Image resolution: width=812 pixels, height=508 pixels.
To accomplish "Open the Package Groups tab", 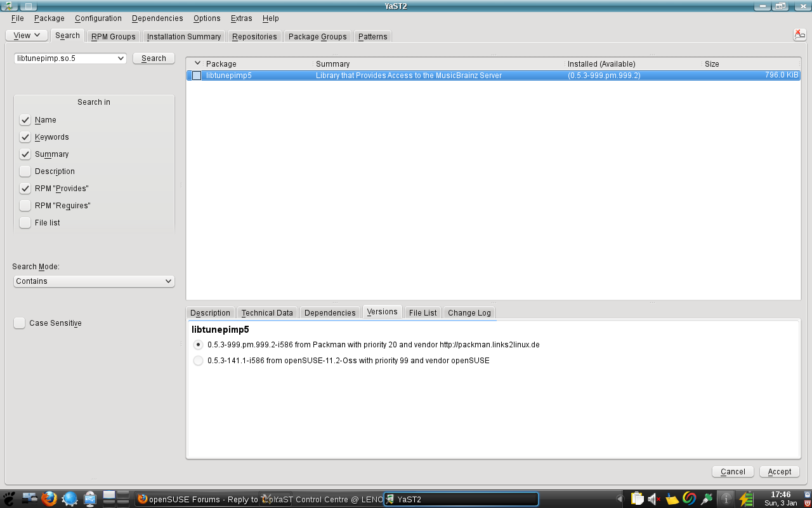I will (318, 36).
